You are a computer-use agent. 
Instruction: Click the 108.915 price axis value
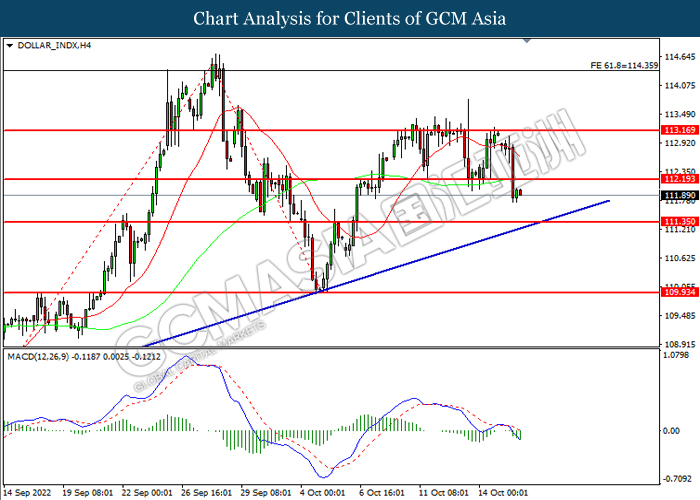point(680,345)
